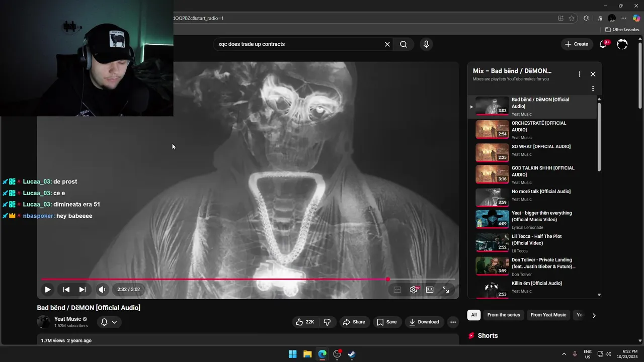Show hidden system tray icons
Viewport: 644px width, 362px height.
[x=564, y=354]
